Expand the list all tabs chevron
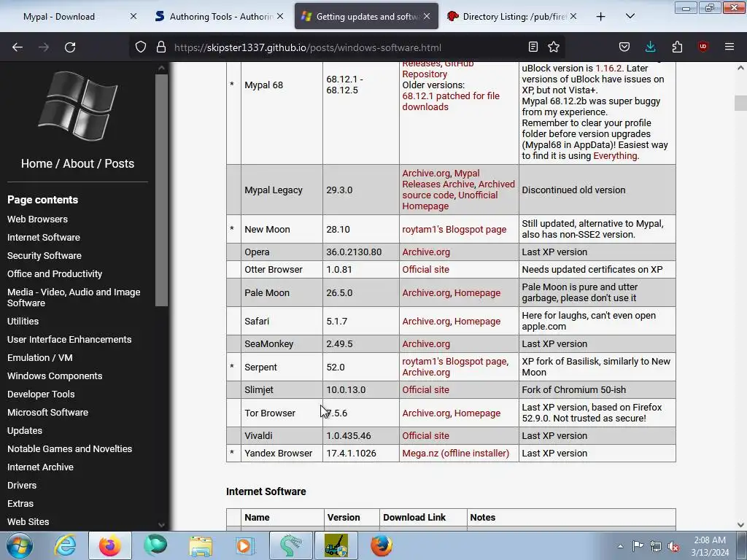Screen dimensions: 747x560 click(x=630, y=17)
